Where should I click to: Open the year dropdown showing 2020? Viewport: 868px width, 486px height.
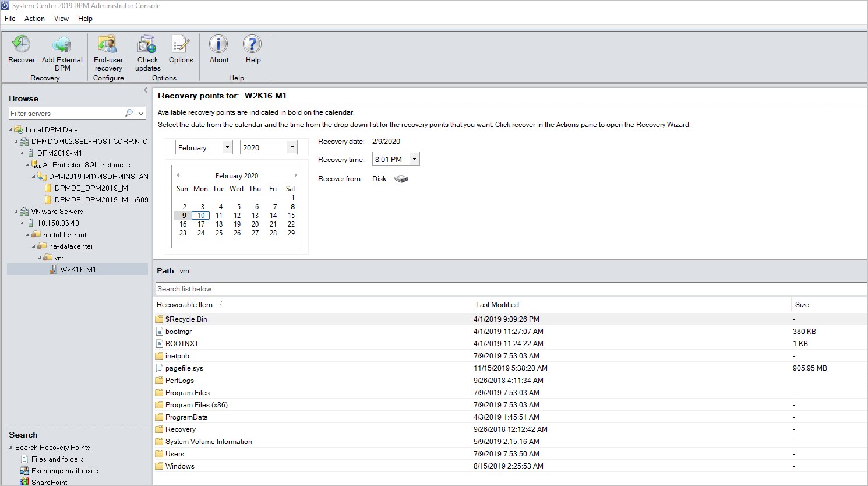tap(291, 147)
